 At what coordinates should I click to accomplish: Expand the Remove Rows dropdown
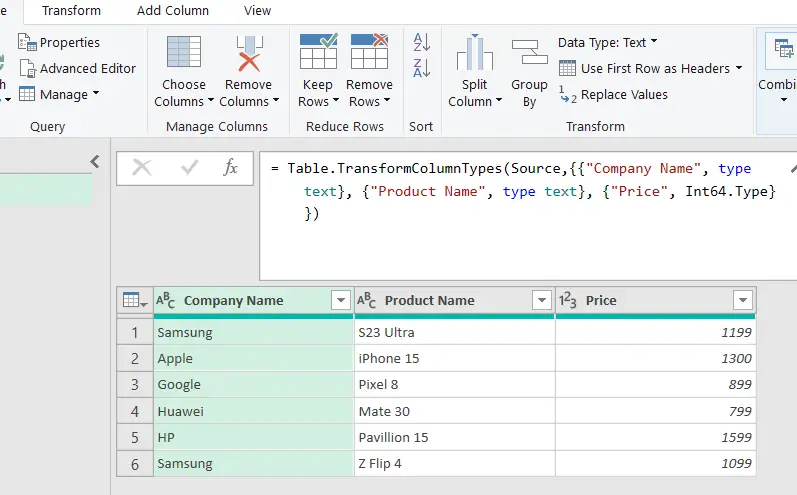click(387, 101)
